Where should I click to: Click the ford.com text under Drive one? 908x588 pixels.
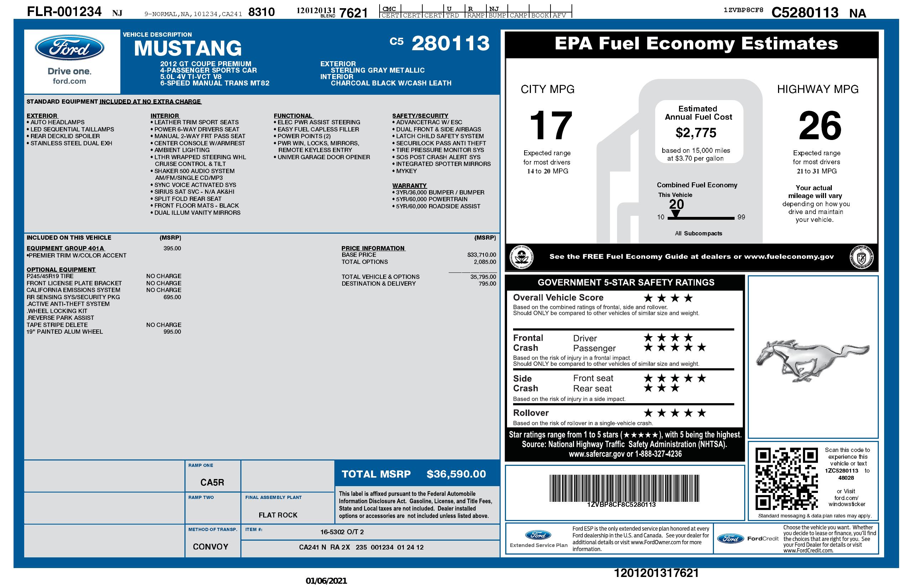(69, 81)
